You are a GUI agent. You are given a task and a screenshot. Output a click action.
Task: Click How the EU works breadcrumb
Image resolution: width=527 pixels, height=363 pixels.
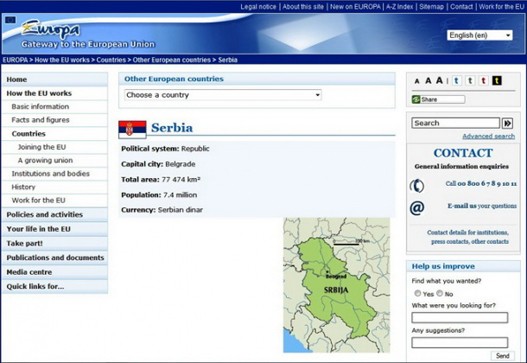click(x=62, y=60)
